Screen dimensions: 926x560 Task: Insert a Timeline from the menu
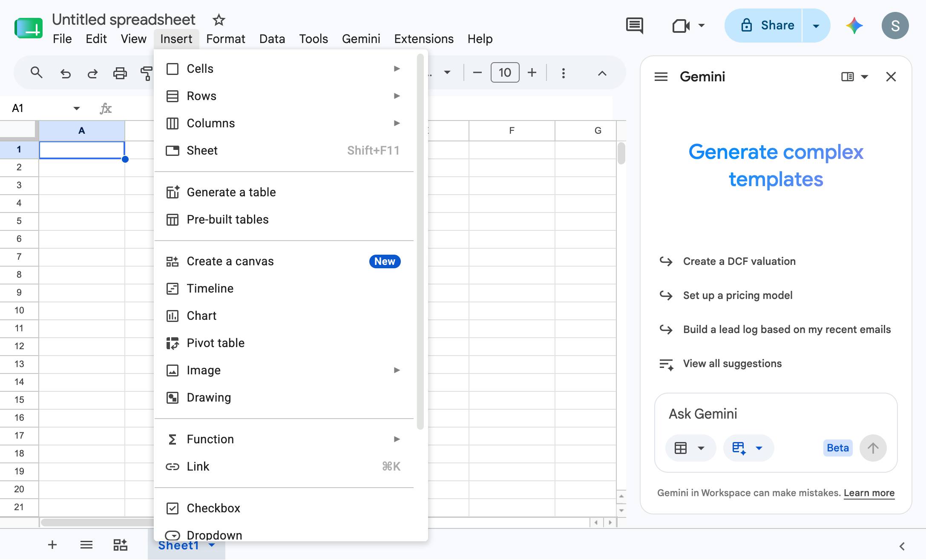click(284, 288)
